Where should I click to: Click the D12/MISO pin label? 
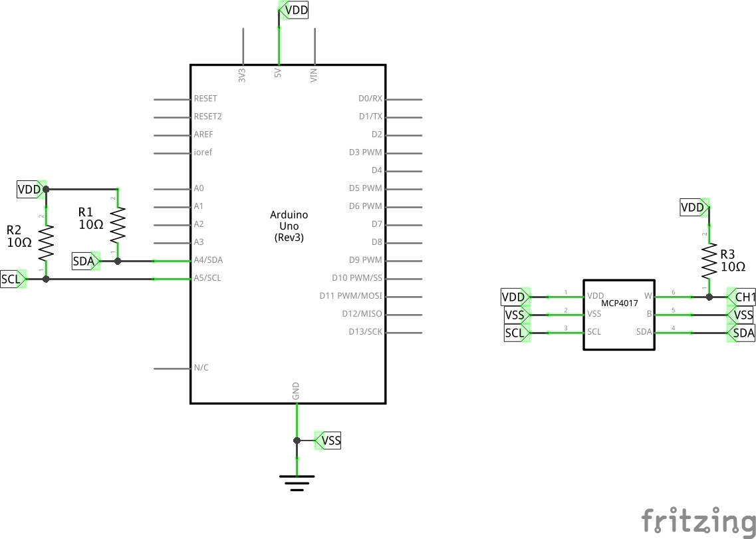tap(362, 314)
